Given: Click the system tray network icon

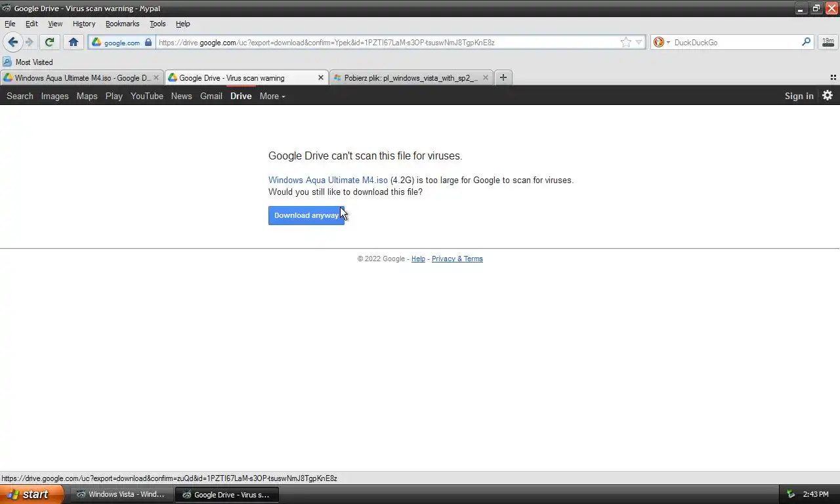Looking at the screenshot, I should [791, 494].
